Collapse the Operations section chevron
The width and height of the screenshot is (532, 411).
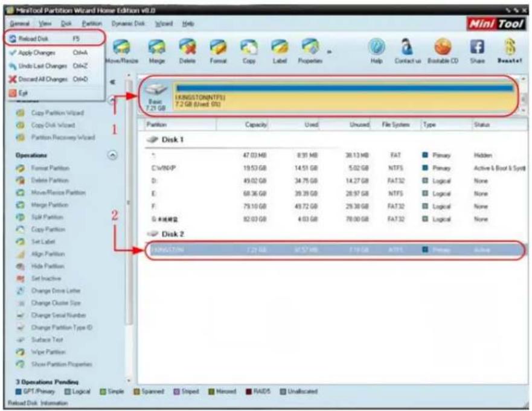(112, 155)
